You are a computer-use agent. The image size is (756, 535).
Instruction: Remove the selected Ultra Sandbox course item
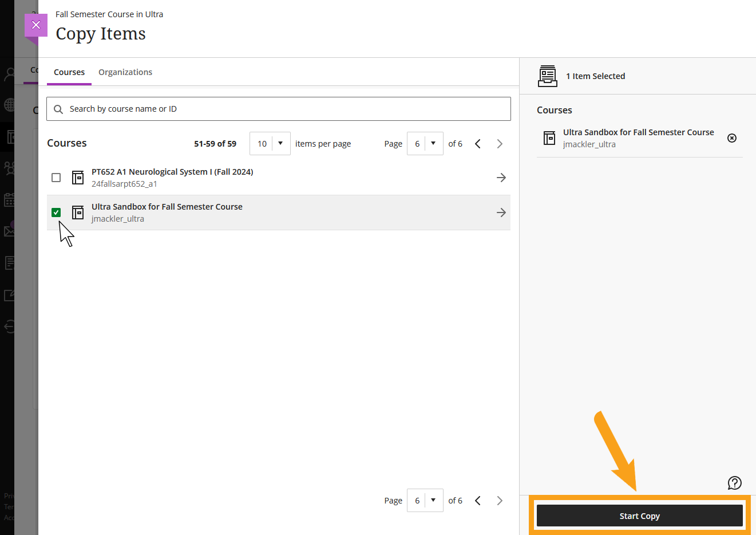click(x=732, y=138)
